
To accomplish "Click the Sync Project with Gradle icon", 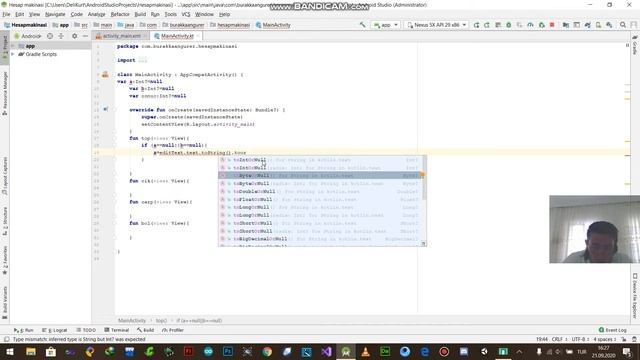I will click(587, 25).
